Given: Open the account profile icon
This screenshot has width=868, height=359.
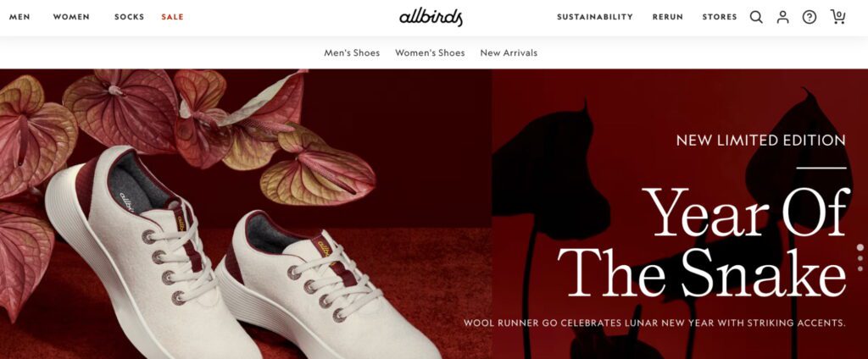Looking at the screenshot, I should coord(782,17).
